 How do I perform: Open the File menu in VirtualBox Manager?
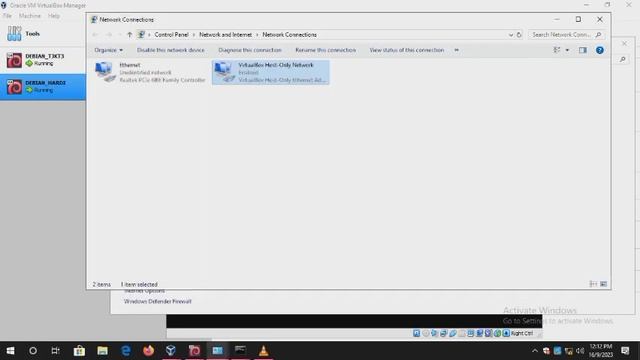7,16
